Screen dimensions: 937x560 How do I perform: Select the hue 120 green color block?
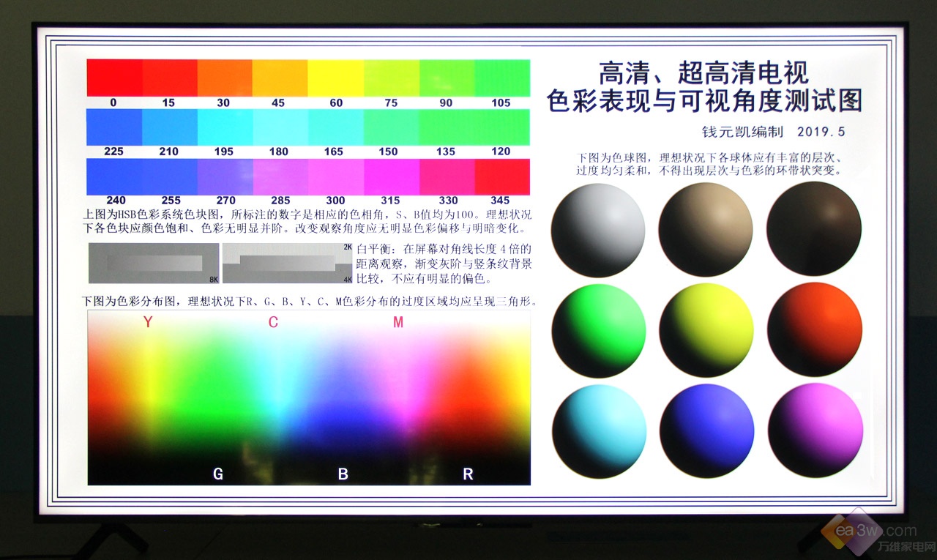(502, 127)
